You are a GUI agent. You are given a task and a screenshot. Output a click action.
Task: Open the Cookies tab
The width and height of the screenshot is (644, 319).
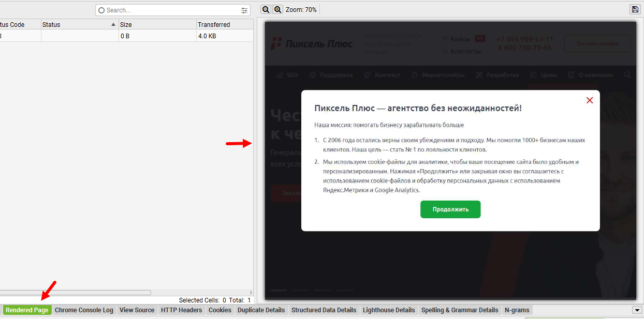click(219, 310)
